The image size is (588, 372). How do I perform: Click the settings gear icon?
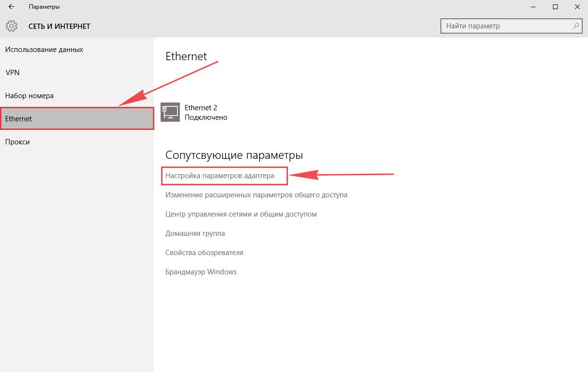(x=12, y=26)
